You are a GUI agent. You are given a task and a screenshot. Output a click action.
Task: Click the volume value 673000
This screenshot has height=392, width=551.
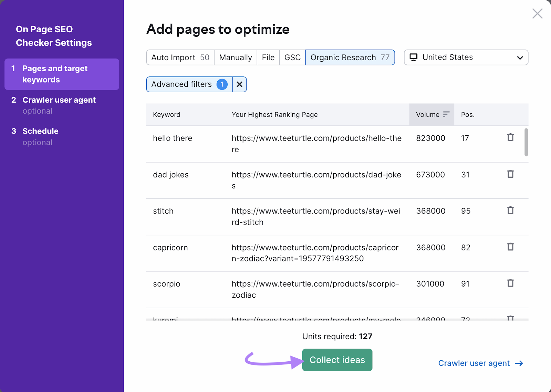(430, 175)
